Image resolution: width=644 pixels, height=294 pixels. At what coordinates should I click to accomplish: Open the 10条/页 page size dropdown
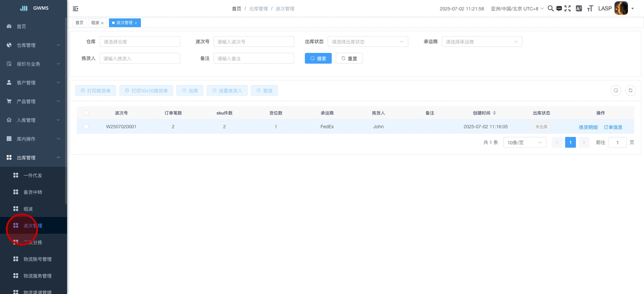tap(525, 142)
